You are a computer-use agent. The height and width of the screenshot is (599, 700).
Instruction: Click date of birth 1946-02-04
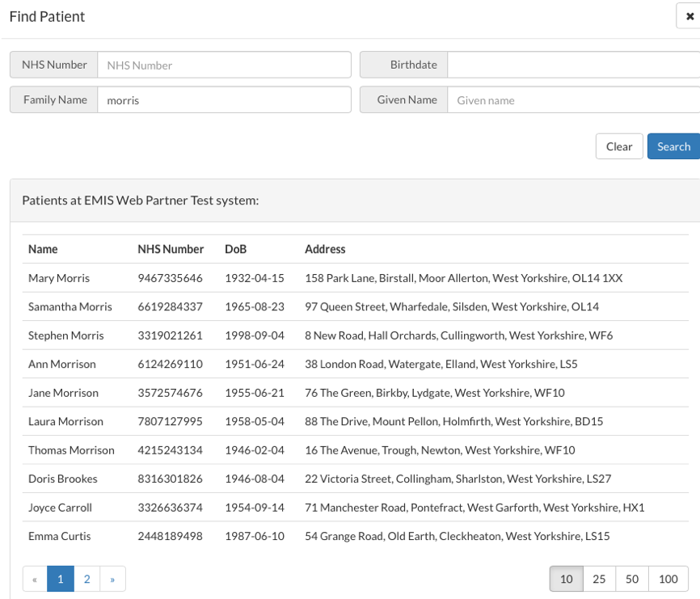[255, 450]
